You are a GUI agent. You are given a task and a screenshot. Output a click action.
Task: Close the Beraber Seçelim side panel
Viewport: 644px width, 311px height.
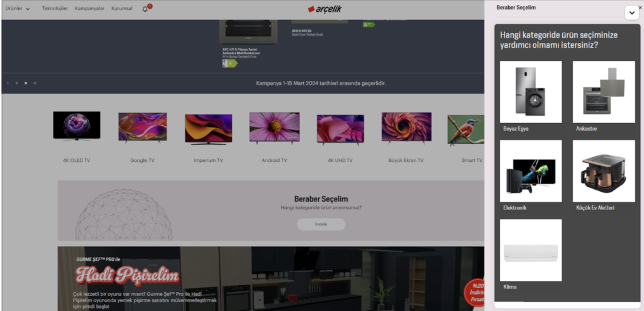(640, 8)
